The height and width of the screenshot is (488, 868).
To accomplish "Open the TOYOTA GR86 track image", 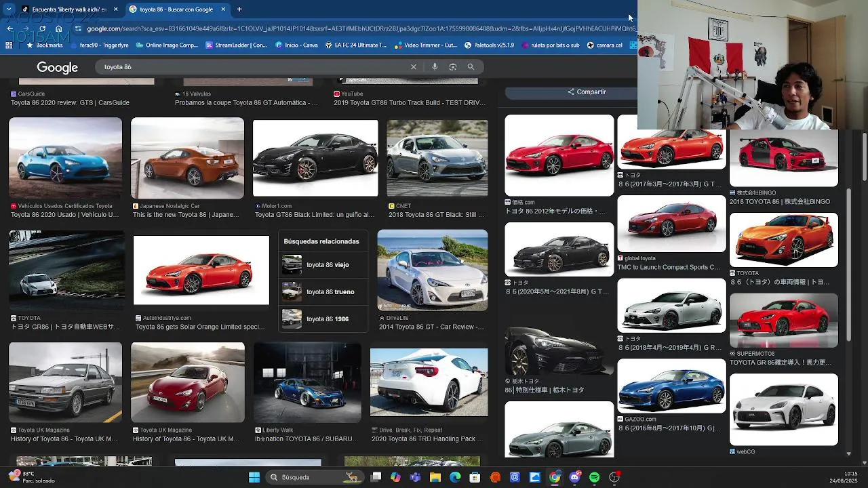I will point(66,270).
